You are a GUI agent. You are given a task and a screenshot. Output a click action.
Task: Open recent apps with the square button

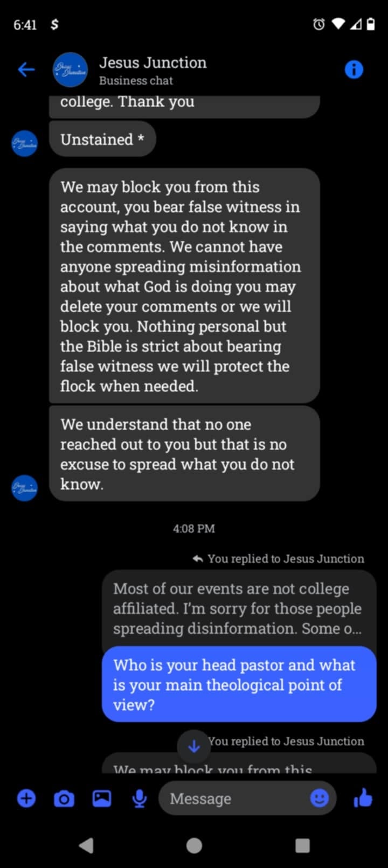coord(302,845)
